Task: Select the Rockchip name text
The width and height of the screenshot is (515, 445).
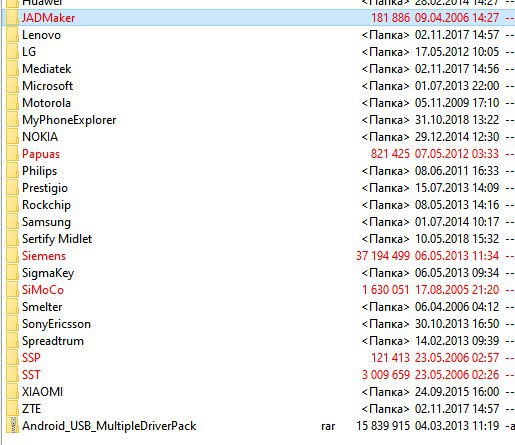Action: pos(46,205)
